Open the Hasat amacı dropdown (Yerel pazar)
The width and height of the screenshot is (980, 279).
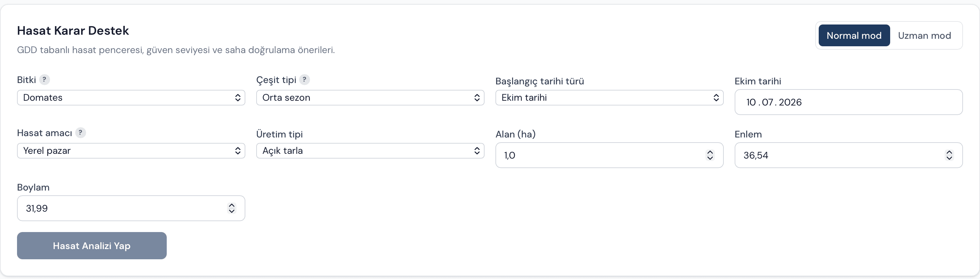(131, 151)
